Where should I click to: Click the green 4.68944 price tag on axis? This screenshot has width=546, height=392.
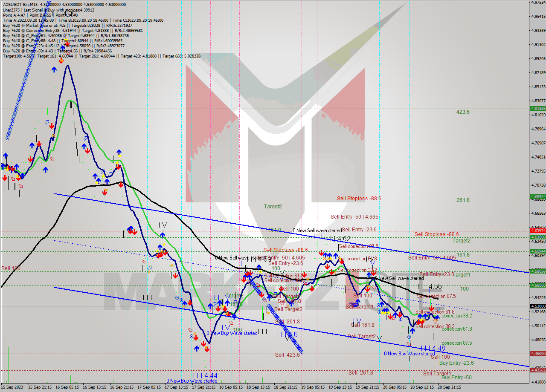click(x=538, y=196)
